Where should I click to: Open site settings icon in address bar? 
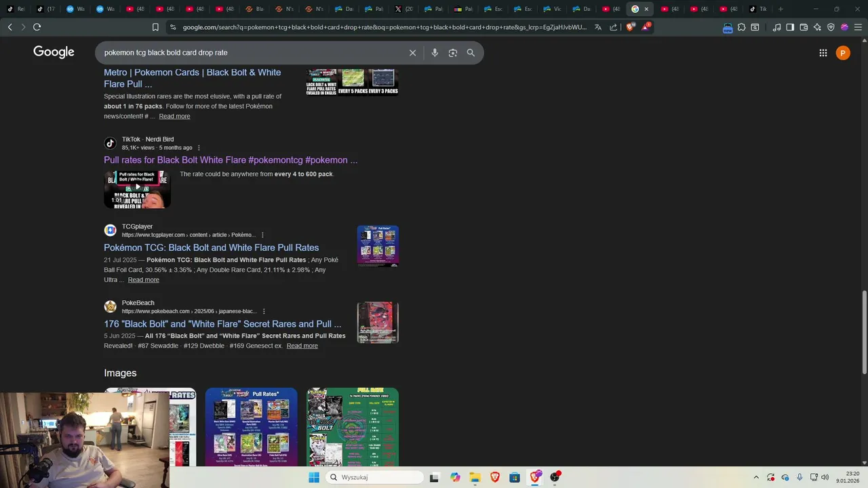point(173,27)
